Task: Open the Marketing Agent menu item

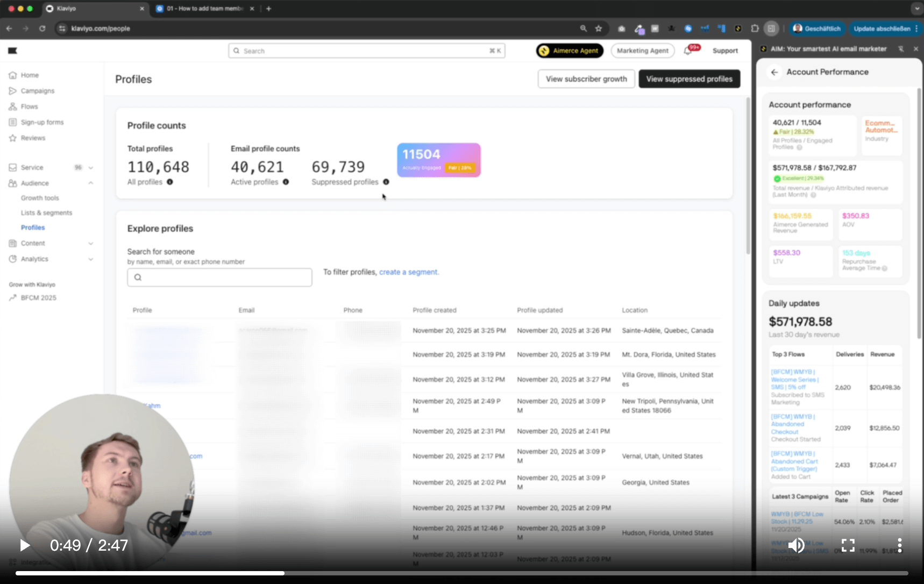Action: (642, 50)
